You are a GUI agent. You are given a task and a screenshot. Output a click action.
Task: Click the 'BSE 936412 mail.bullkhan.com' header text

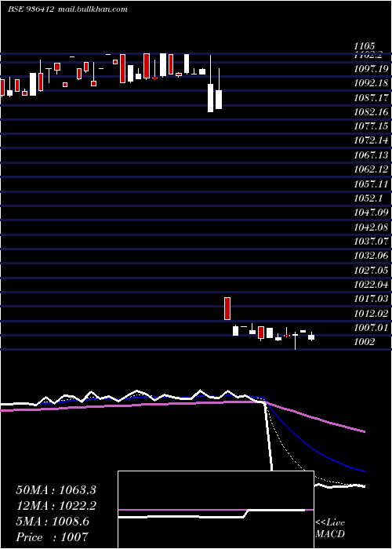pyautogui.click(x=67, y=9)
